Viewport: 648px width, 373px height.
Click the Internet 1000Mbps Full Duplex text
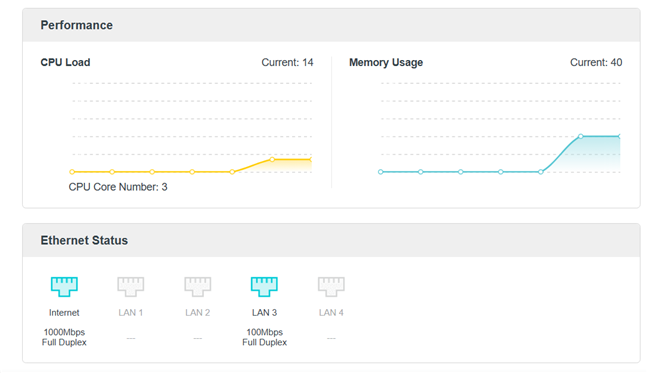(64, 337)
